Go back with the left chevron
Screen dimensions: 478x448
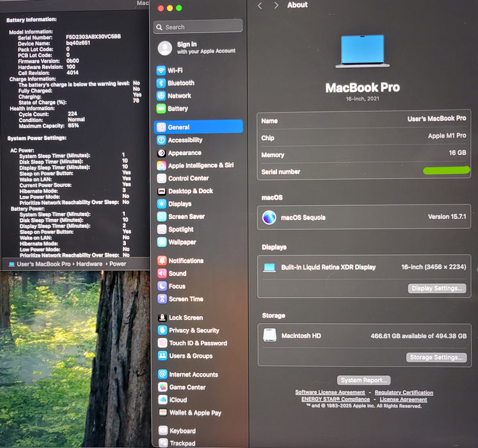point(260,6)
